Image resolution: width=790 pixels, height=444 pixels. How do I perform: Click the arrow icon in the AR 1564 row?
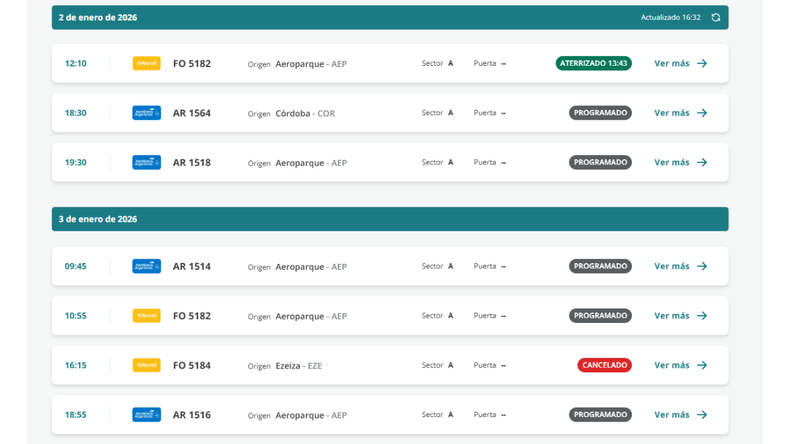click(x=702, y=113)
